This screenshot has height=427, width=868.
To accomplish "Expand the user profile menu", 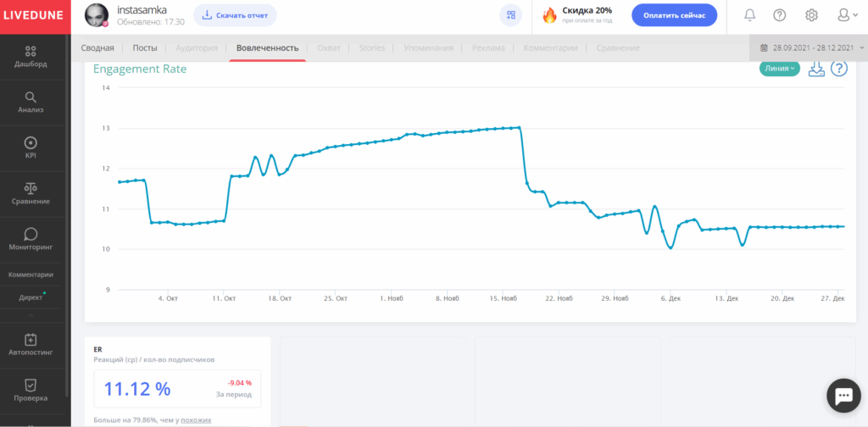I will [x=847, y=15].
